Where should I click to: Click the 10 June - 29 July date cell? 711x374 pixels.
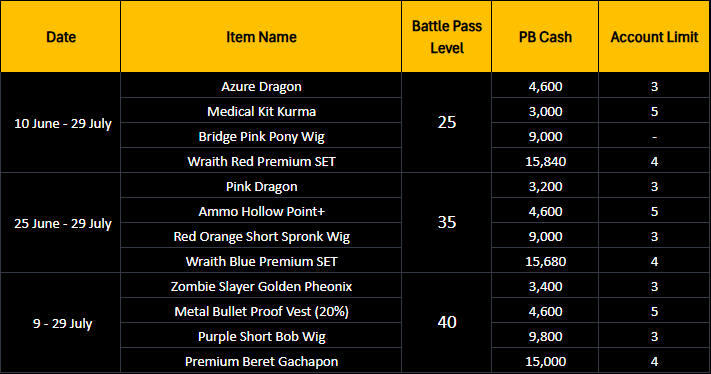click(x=63, y=123)
